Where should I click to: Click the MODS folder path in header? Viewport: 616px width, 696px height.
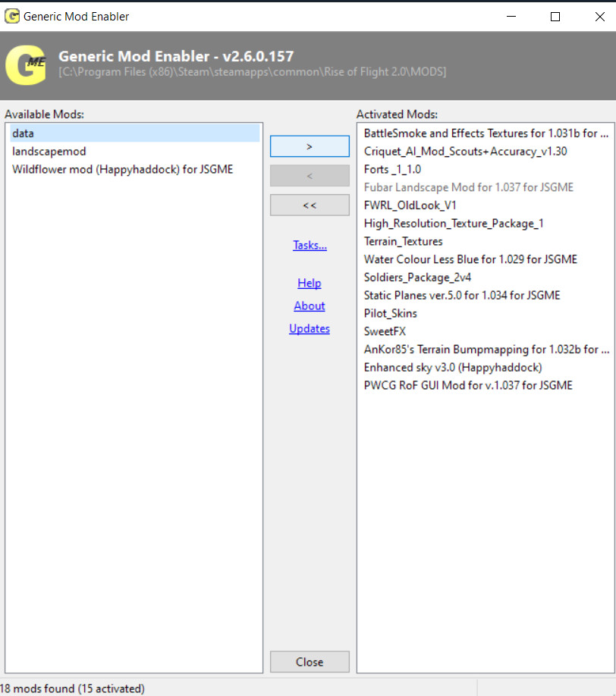click(253, 72)
